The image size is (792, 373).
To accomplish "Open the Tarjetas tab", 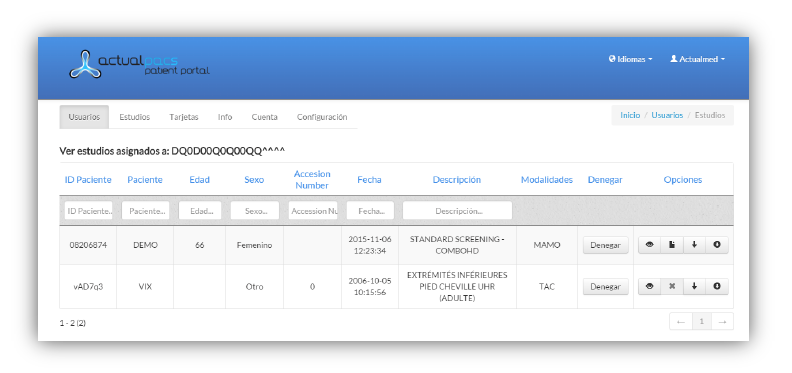I will pos(184,117).
